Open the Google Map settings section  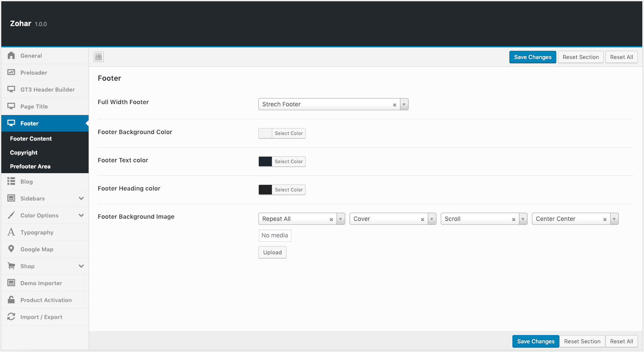(45, 249)
